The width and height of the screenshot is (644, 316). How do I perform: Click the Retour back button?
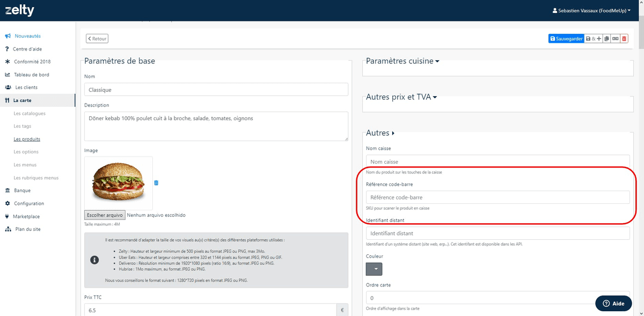(97, 39)
